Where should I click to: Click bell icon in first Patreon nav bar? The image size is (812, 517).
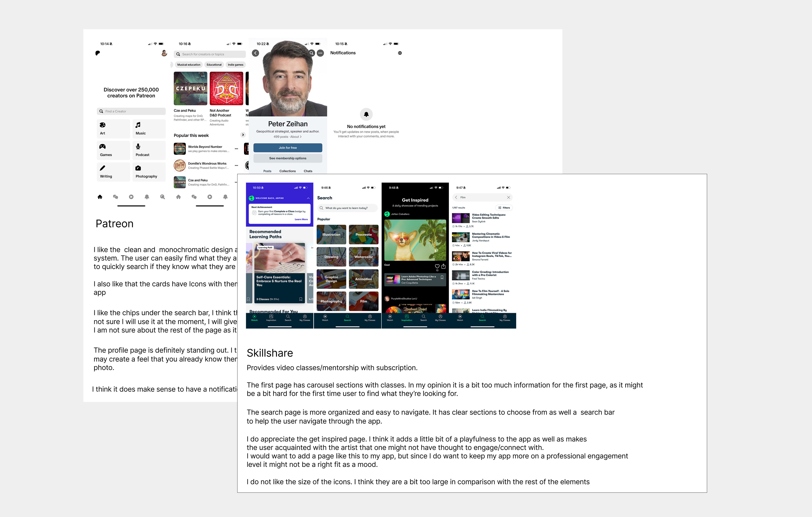point(147,197)
